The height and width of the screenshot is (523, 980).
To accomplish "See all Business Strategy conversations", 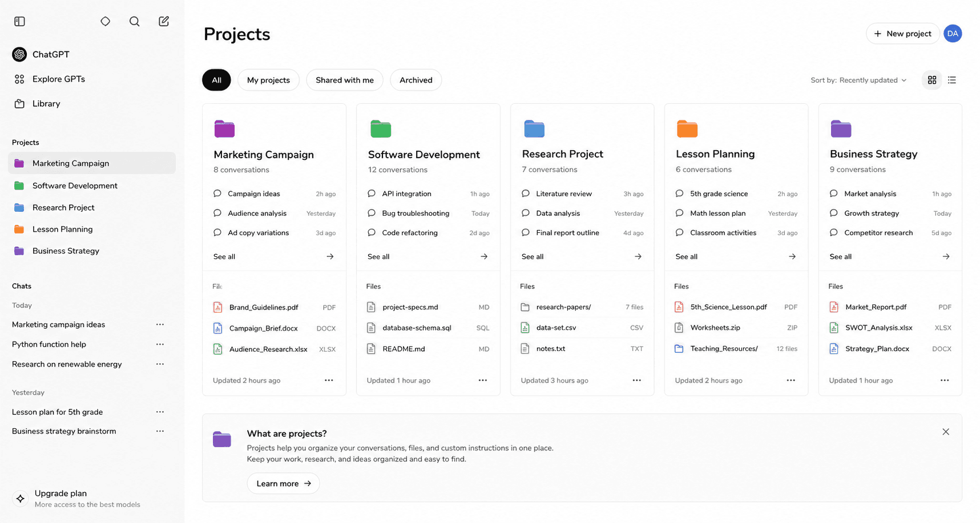I will 890,256.
